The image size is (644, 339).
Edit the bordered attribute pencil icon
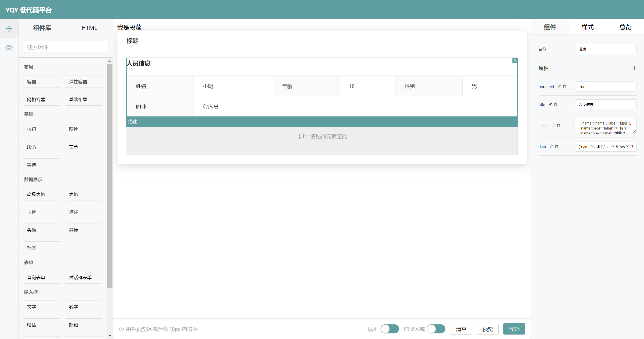point(559,87)
